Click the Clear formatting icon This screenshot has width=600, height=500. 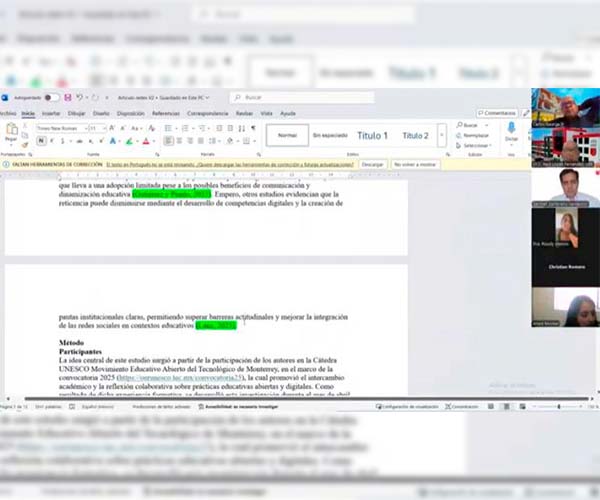(152, 129)
